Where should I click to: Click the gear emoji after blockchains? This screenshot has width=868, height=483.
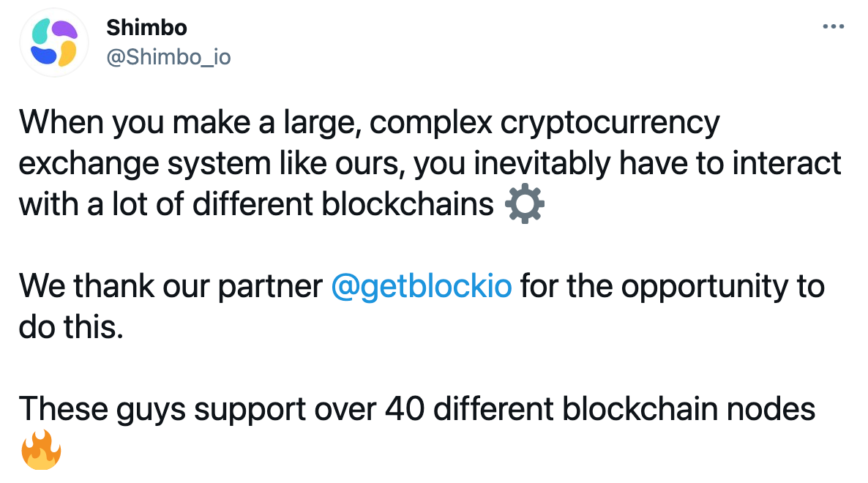click(x=525, y=203)
